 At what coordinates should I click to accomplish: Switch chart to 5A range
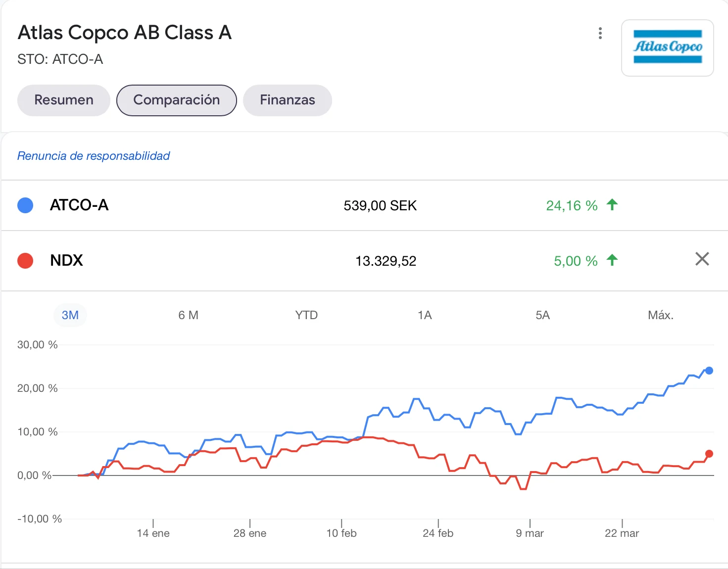[x=542, y=315]
